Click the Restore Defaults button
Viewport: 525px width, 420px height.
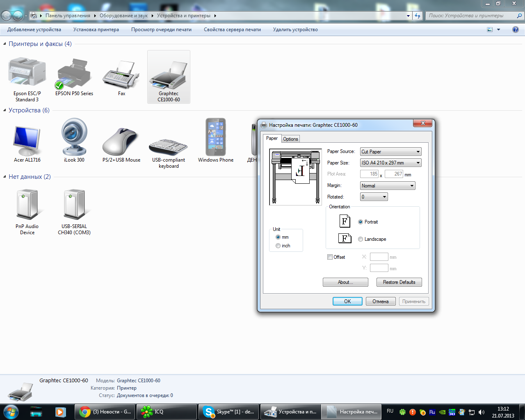(x=399, y=282)
